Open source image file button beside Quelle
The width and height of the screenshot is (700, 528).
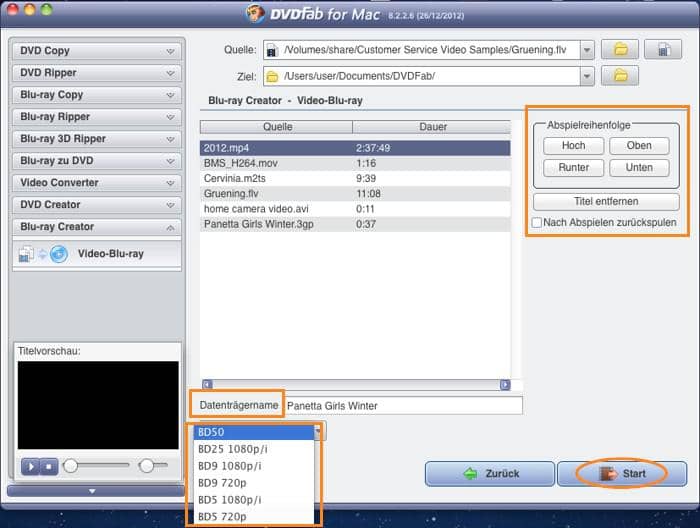pyautogui.click(x=663, y=50)
